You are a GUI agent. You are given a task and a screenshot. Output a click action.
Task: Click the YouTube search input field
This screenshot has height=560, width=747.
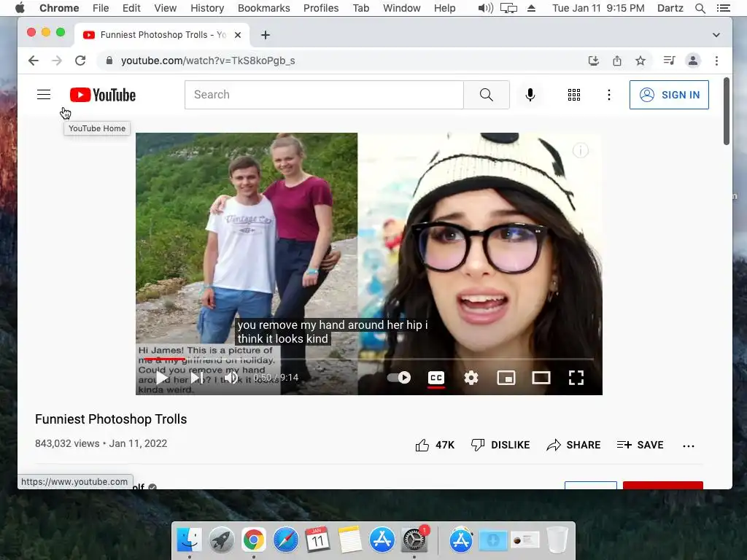pos(324,95)
